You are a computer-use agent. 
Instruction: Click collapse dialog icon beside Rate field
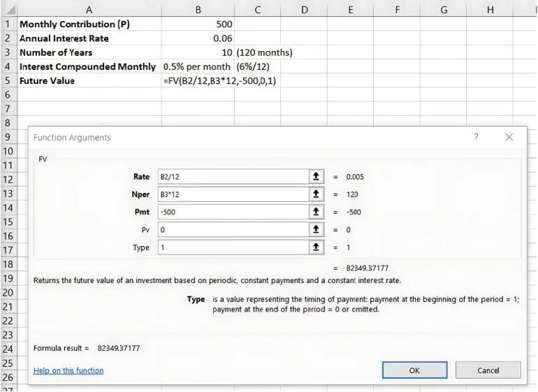[x=317, y=177]
